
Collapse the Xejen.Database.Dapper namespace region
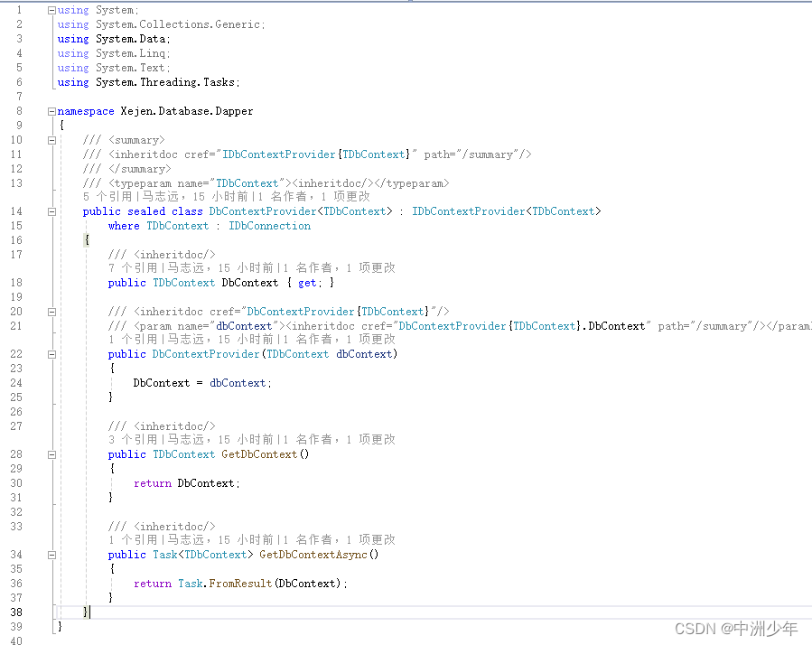coord(51,110)
